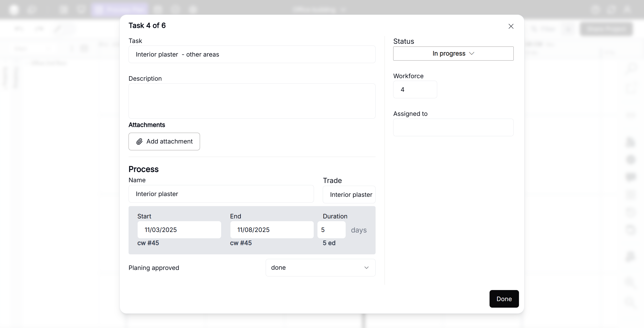The width and height of the screenshot is (644, 328).
Task: Expand the Planing approved dropdown
Action: pyautogui.click(x=320, y=268)
